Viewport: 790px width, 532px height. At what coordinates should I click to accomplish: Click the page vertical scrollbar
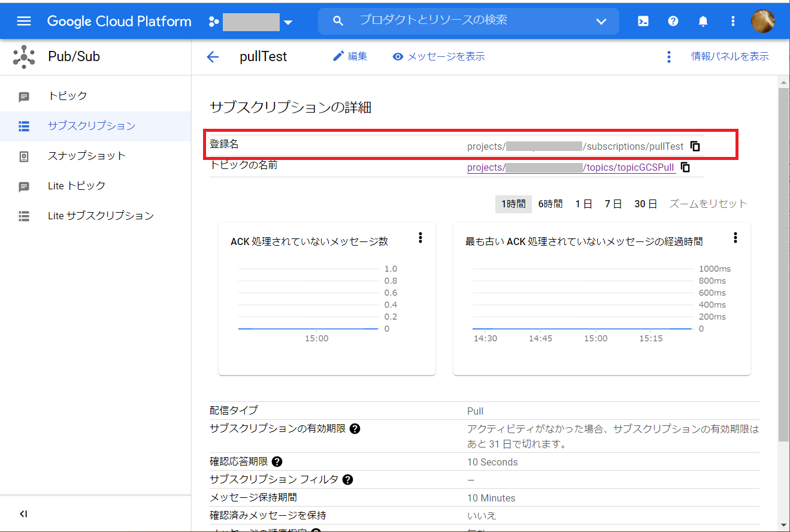[x=783, y=264]
